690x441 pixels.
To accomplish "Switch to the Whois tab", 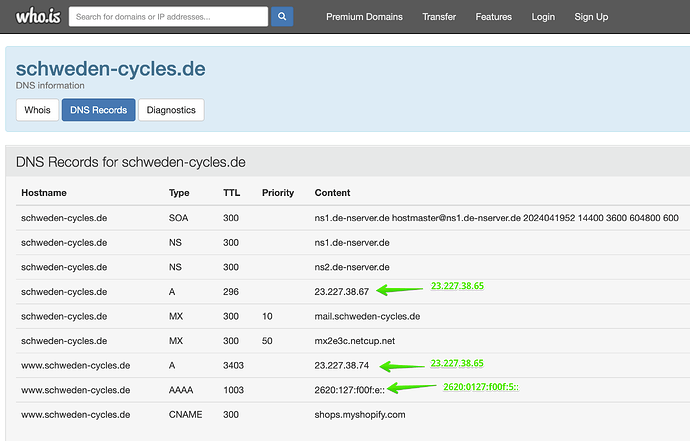I will (x=36, y=110).
